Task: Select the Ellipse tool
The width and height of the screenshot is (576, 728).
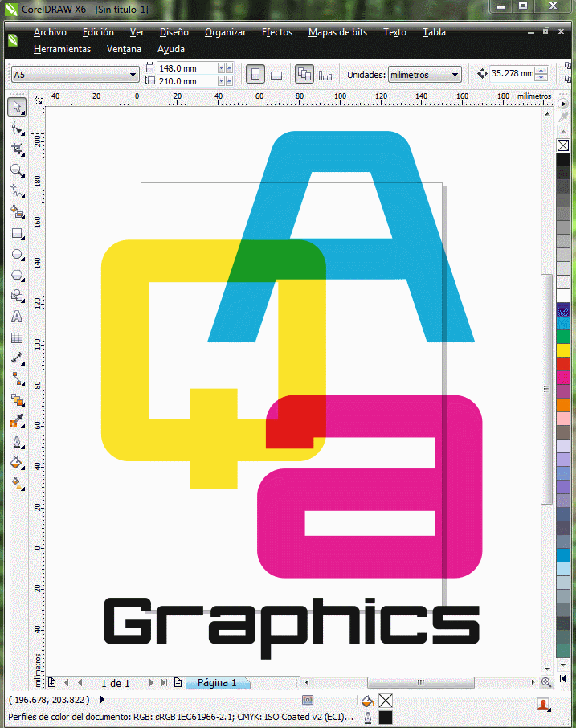Action: pos(17,255)
